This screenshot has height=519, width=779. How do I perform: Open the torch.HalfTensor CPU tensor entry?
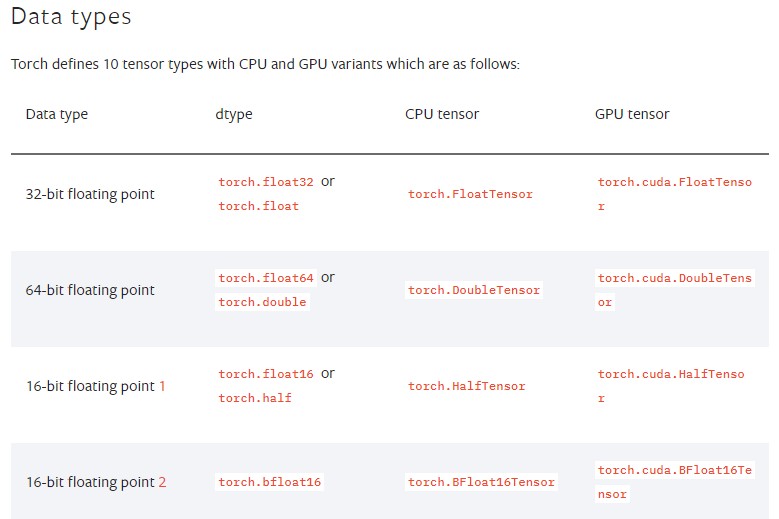(x=467, y=386)
